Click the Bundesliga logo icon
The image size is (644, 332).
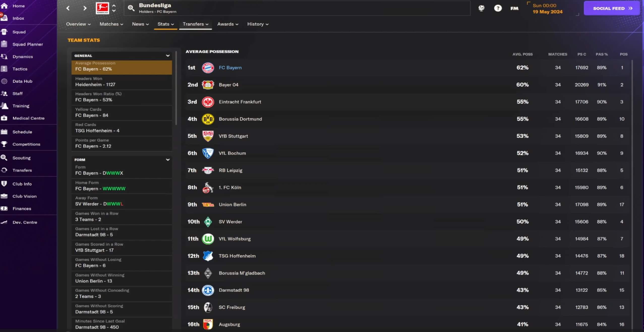(x=102, y=8)
